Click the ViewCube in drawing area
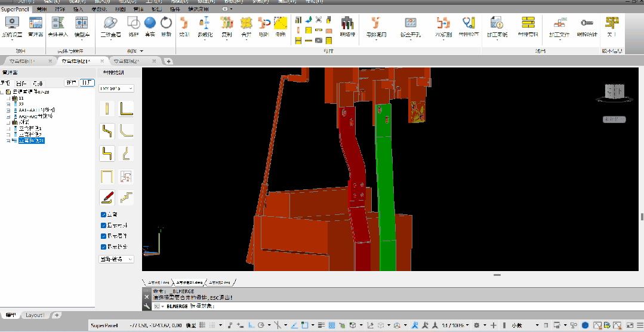 tap(614, 91)
